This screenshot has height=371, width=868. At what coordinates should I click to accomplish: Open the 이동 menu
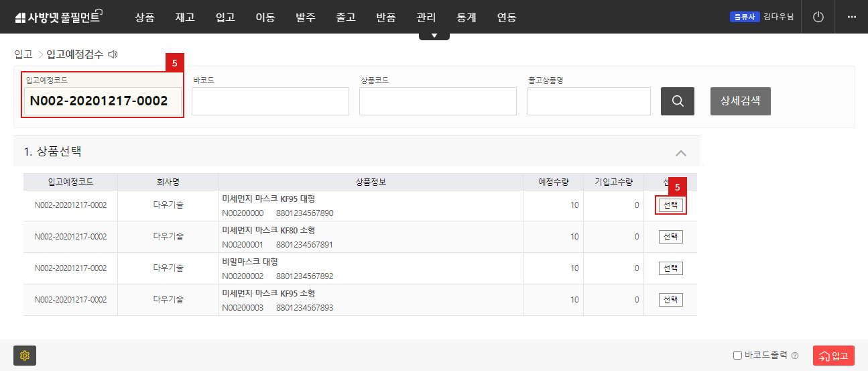tap(265, 17)
